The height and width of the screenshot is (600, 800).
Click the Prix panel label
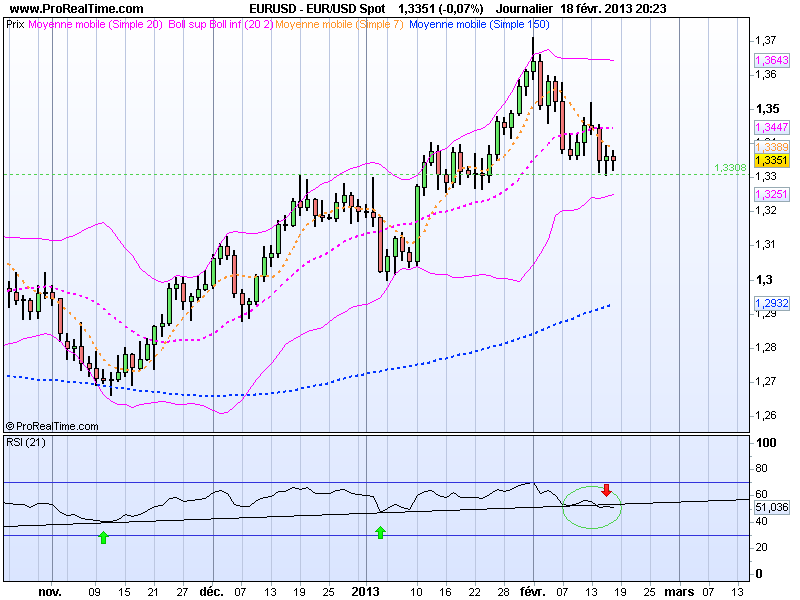(15, 24)
